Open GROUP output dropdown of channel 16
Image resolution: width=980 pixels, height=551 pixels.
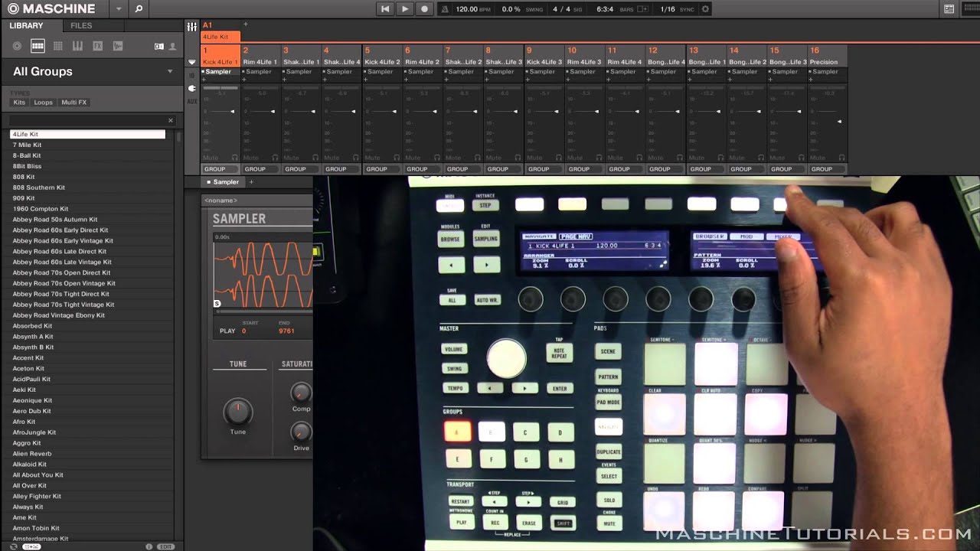coord(828,169)
